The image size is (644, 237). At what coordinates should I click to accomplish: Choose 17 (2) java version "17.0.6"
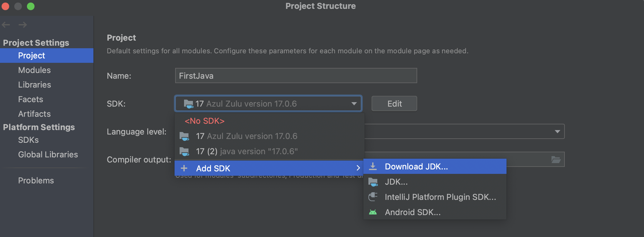pyautogui.click(x=269, y=151)
